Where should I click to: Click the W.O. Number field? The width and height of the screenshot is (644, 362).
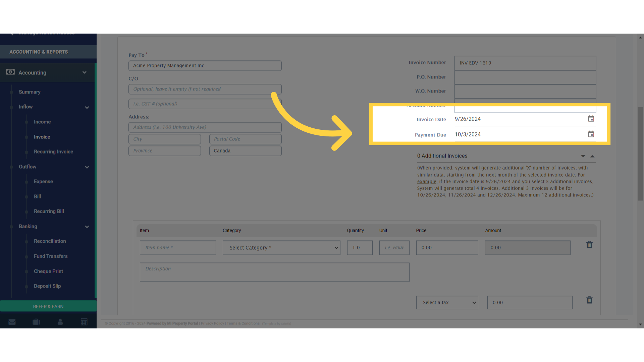525,92
